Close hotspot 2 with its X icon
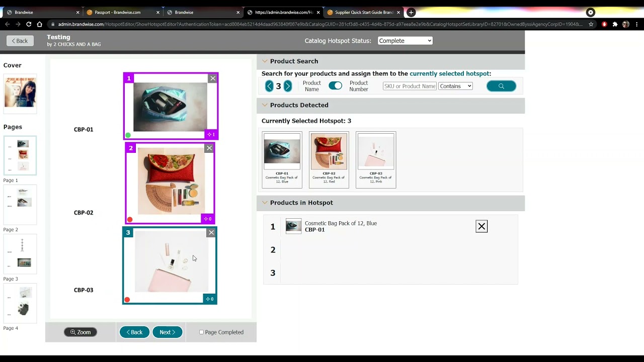644x362 pixels. click(209, 148)
